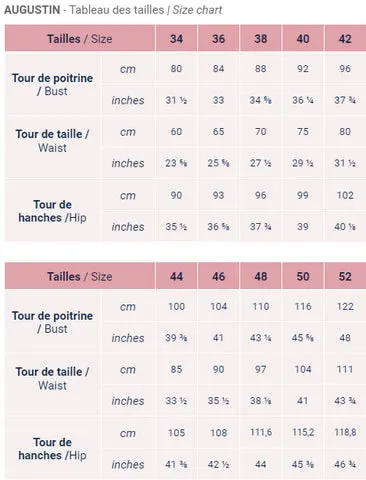Select size 48 column header

point(260,276)
